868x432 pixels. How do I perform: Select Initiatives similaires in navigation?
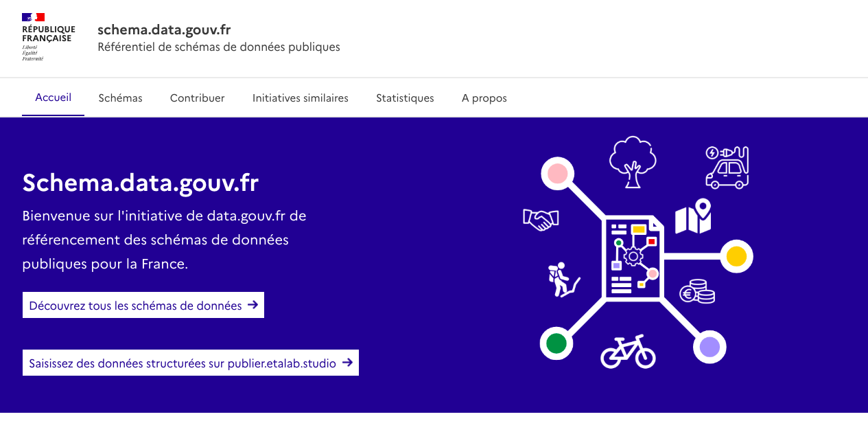300,98
